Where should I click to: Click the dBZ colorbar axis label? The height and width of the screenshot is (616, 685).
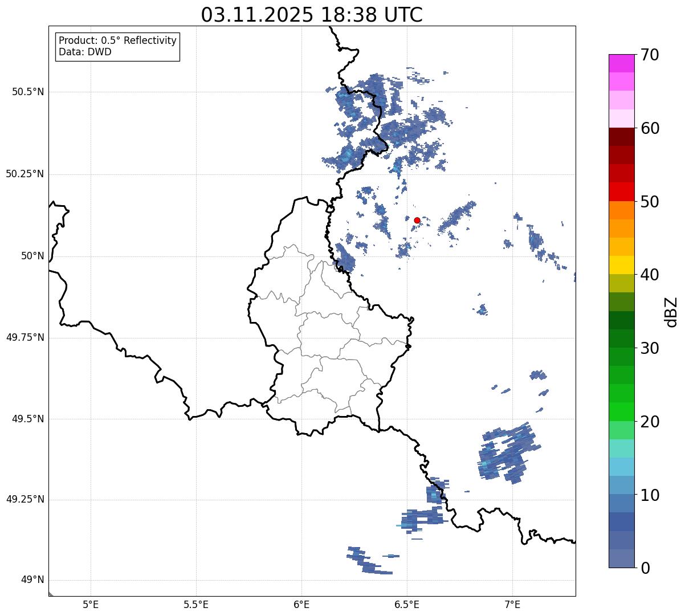point(671,311)
